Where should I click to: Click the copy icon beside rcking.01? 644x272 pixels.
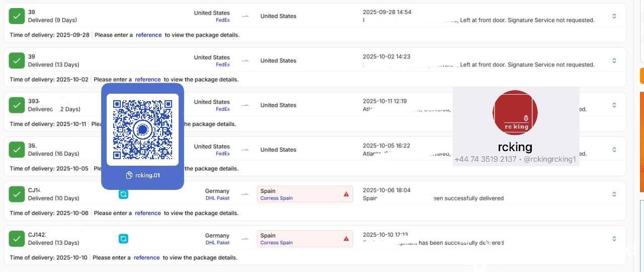coord(129,175)
